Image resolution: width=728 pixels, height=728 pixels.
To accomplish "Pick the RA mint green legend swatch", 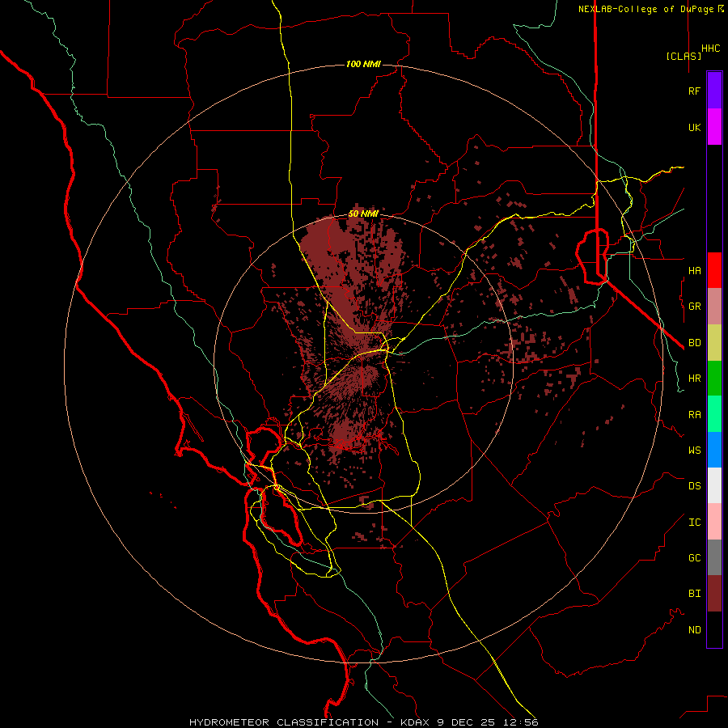I will point(714,414).
